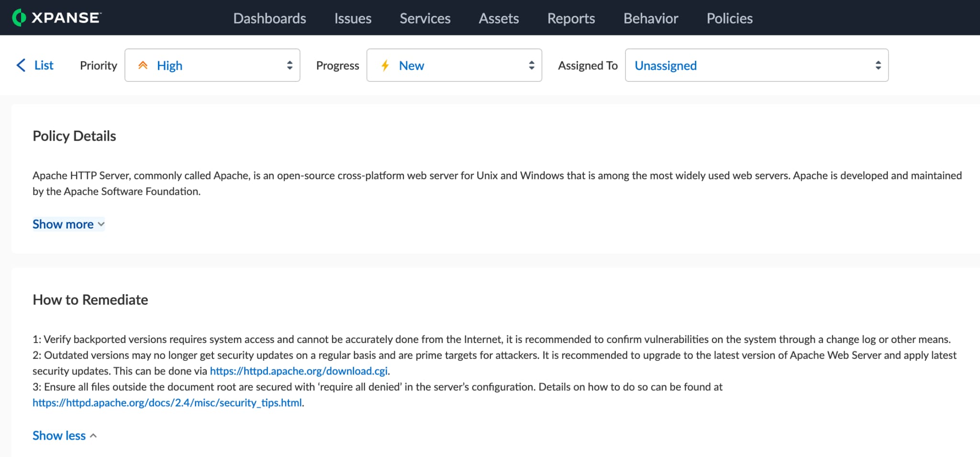Collapse remediation steps with Show less
The image size is (980, 457).
[65, 435]
